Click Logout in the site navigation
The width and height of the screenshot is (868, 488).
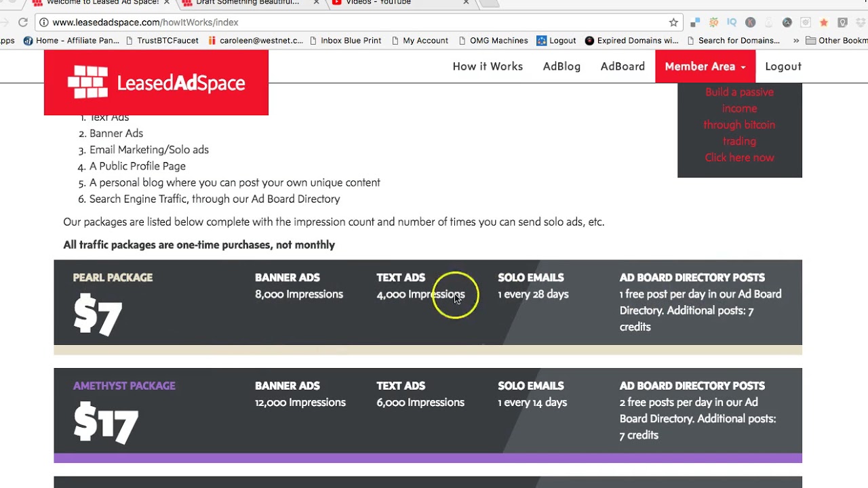click(x=783, y=66)
